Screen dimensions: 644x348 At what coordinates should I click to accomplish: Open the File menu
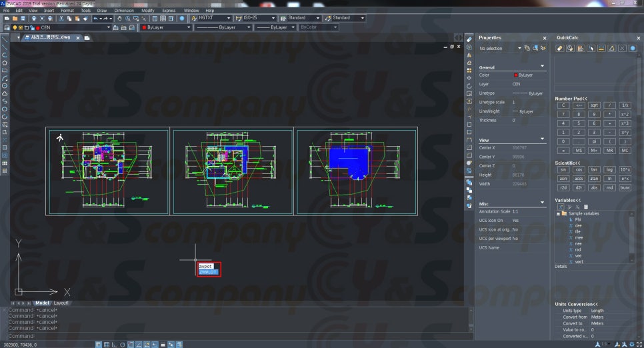7,10
